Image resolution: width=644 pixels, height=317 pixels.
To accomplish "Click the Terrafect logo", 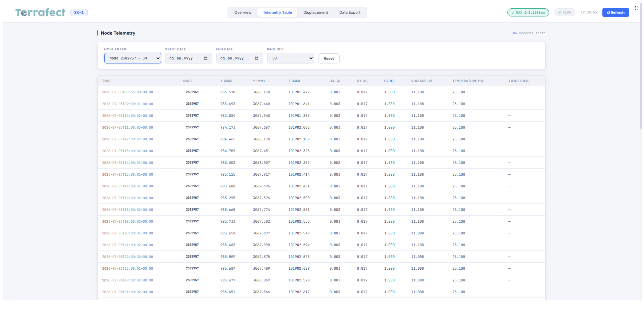I will [40, 12].
